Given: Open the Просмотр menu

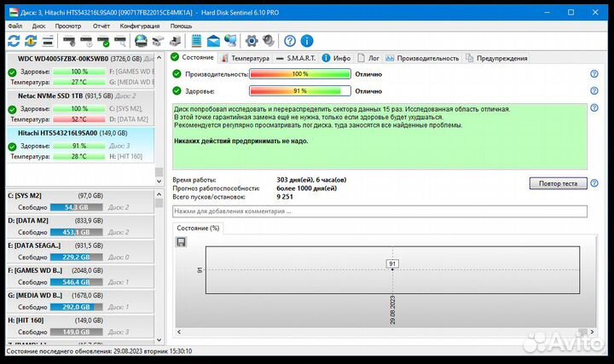Looking at the screenshot, I should tap(68, 26).
